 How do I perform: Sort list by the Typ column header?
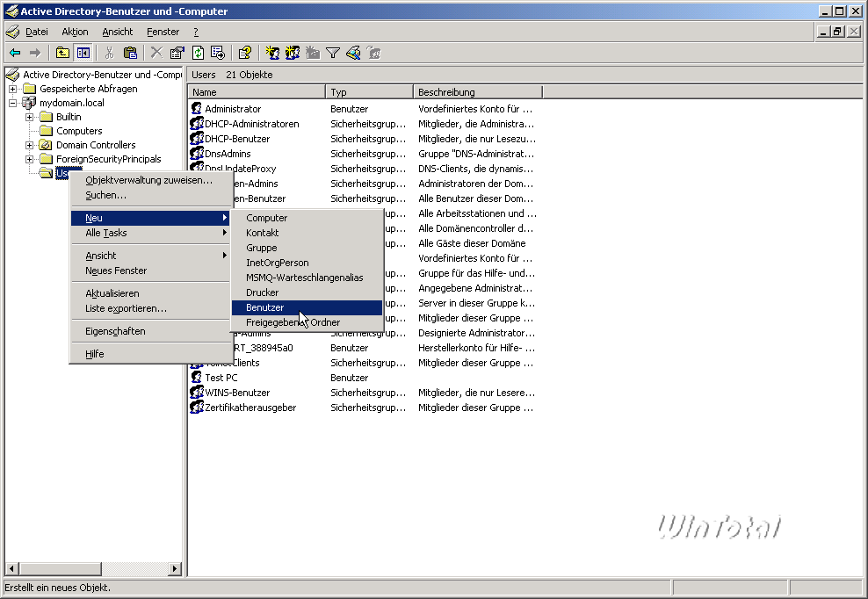click(x=369, y=92)
